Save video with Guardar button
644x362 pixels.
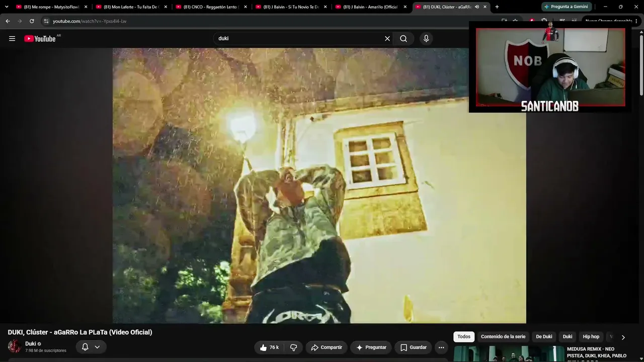coord(413,347)
